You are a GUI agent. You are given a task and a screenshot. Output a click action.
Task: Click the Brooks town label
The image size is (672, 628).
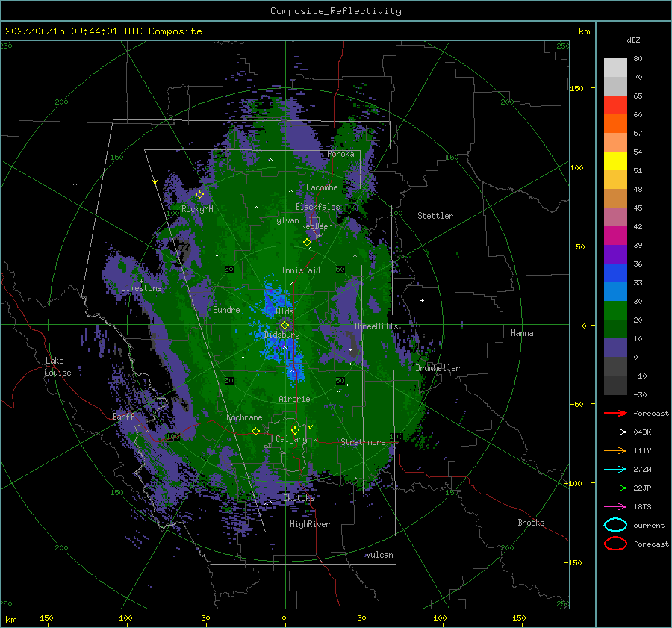coord(531,523)
